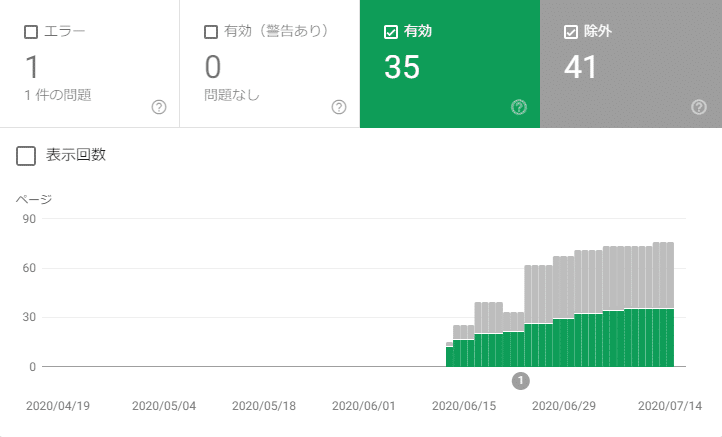Image resolution: width=722 pixels, height=437 pixels.
Task: Click the 2020/07/14 date label
Action: click(670, 406)
